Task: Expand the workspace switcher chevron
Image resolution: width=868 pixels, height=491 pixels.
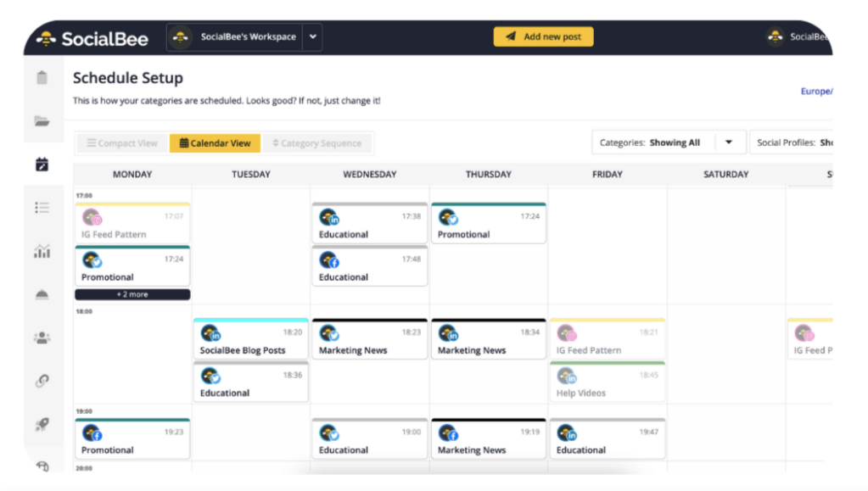Action: click(x=313, y=37)
